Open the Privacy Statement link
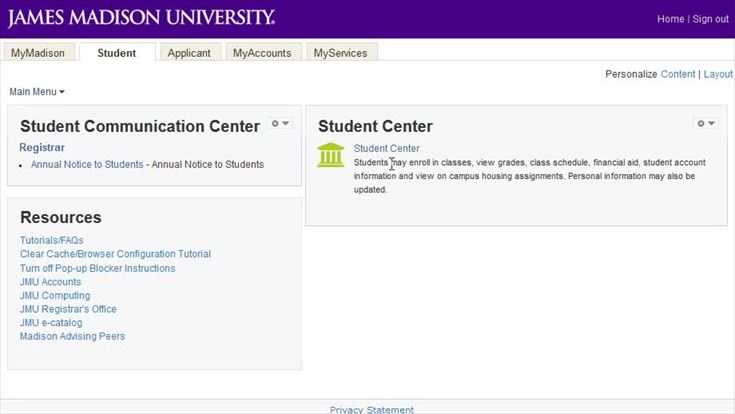 372,409
